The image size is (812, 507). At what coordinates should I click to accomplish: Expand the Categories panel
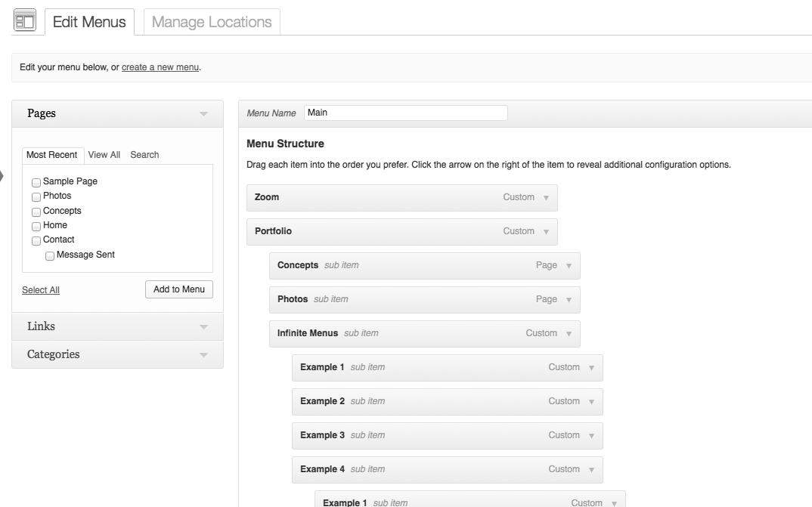(x=203, y=355)
